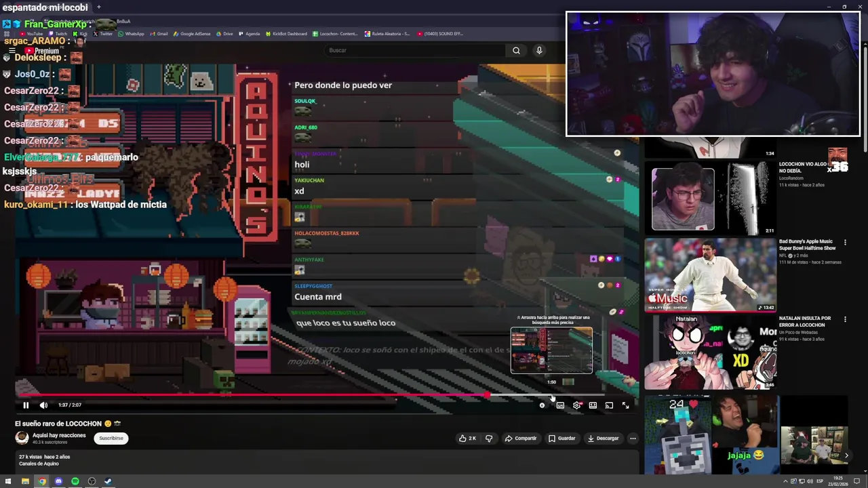Open Gmail bookmark
This screenshot has height=488, width=868.
tap(158, 34)
